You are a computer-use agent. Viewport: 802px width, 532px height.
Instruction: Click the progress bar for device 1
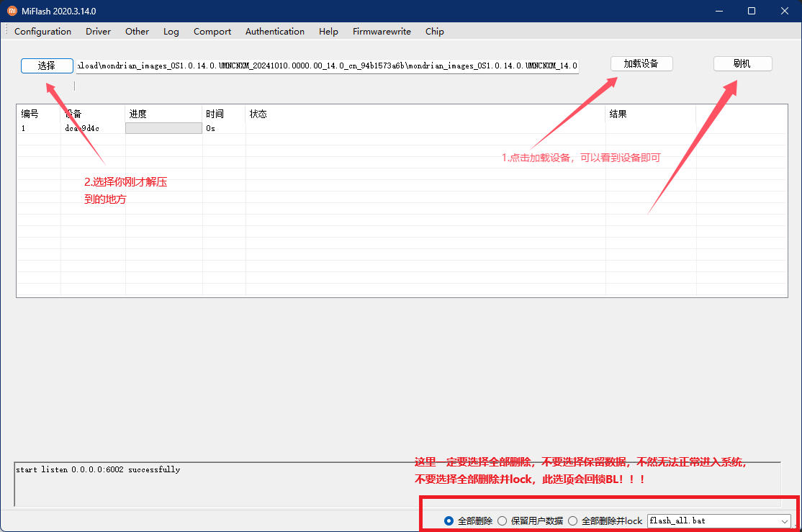pos(163,128)
